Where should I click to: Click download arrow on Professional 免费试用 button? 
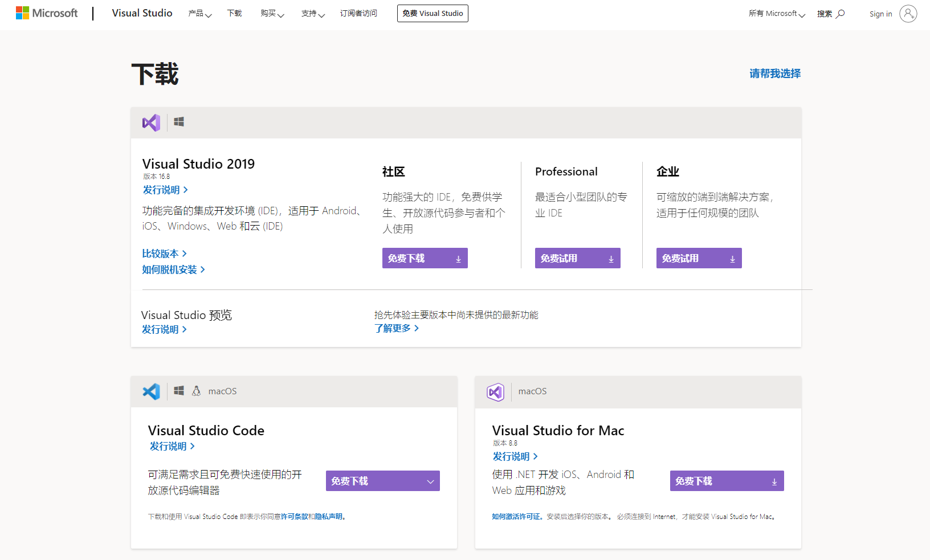click(x=611, y=259)
